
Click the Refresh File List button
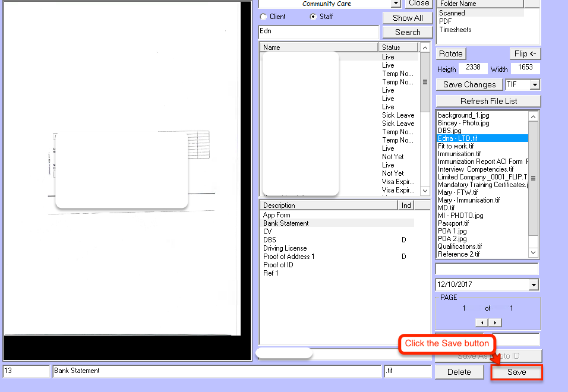pyautogui.click(x=488, y=101)
